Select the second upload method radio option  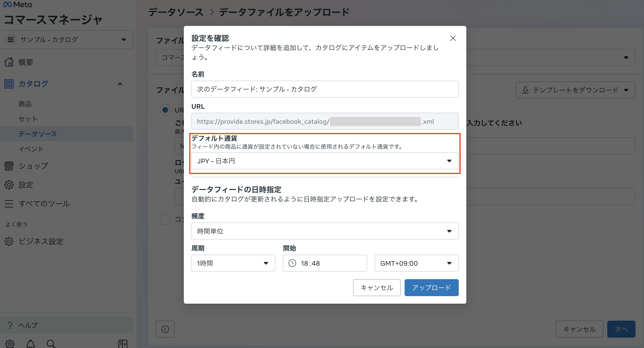coord(165,219)
